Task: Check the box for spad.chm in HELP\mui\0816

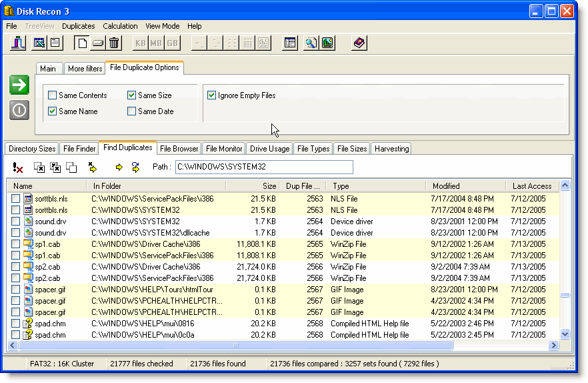Action: pyautogui.click(x=15, y=324)
